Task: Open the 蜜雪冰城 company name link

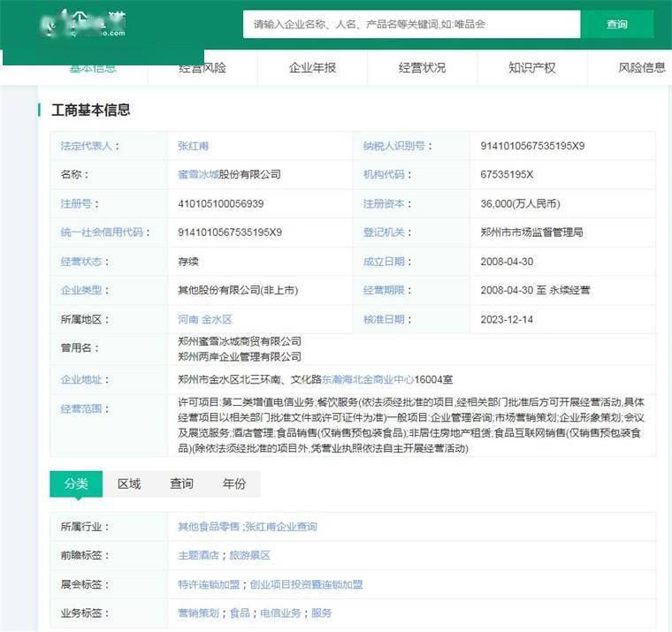Action: point(198,174)
